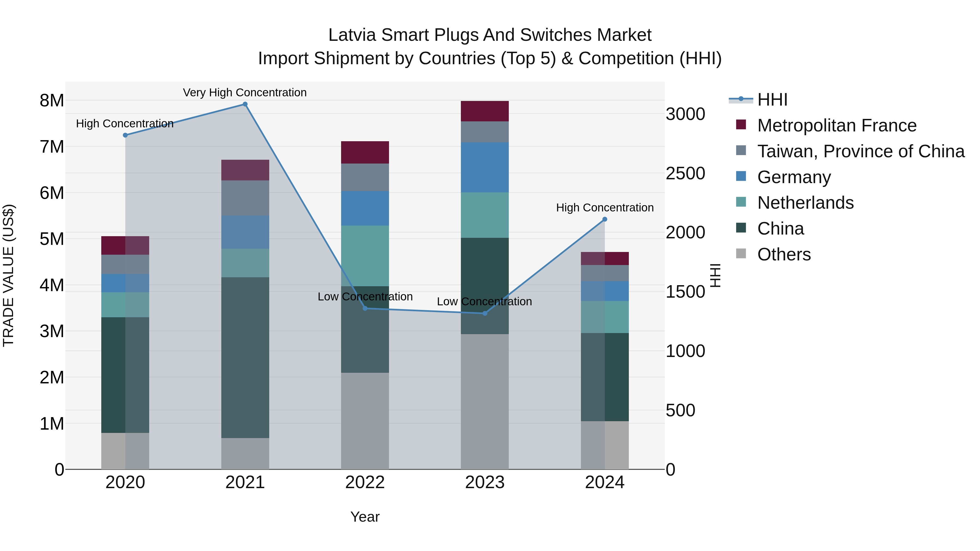Click the 'Very High Concentration' annotation
The width and height of the screenshot is (980, 551).
click(x=245, y=93)
